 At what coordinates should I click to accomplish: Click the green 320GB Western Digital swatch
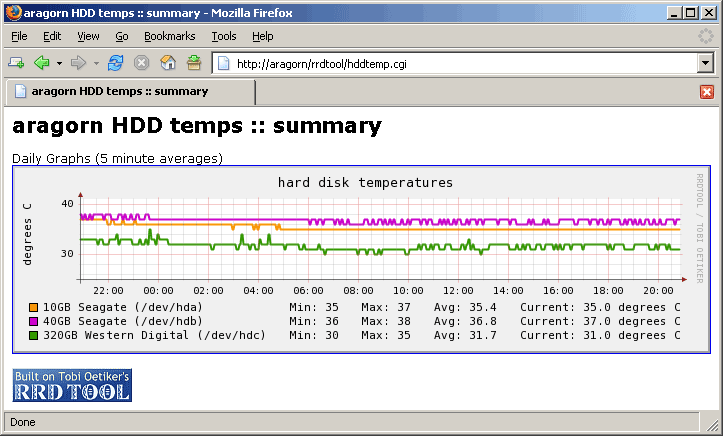coord(33,335)
